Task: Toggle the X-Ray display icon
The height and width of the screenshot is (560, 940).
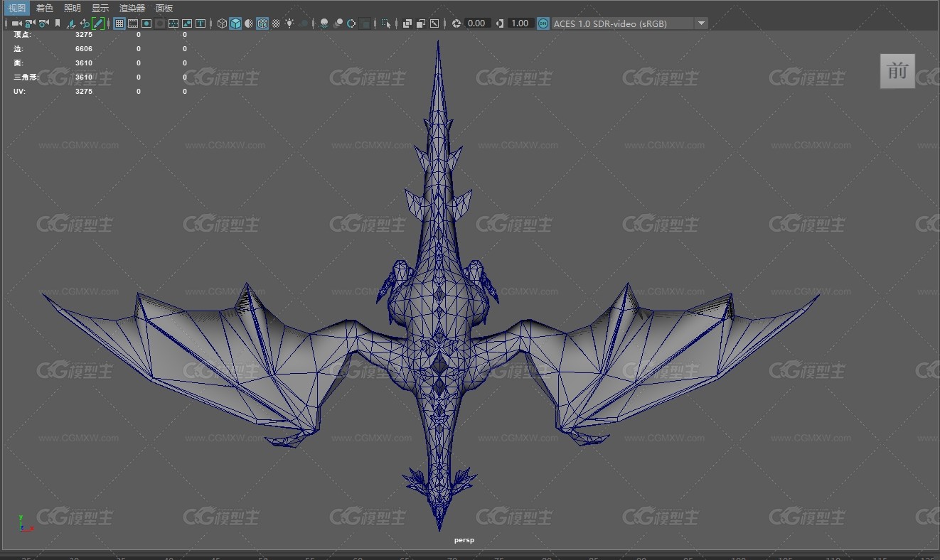Action: (407, 23)
